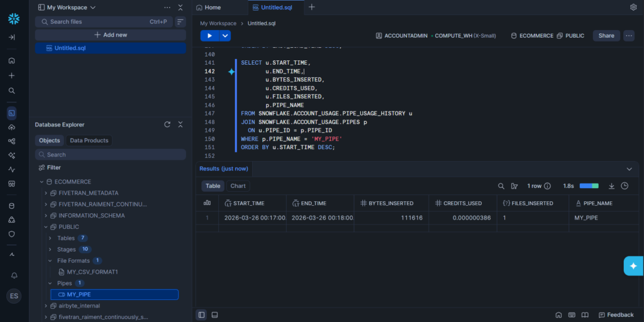Expand the left navigation sidebar arrow
This screenshot has width=644, height=322.
(11, 37)
